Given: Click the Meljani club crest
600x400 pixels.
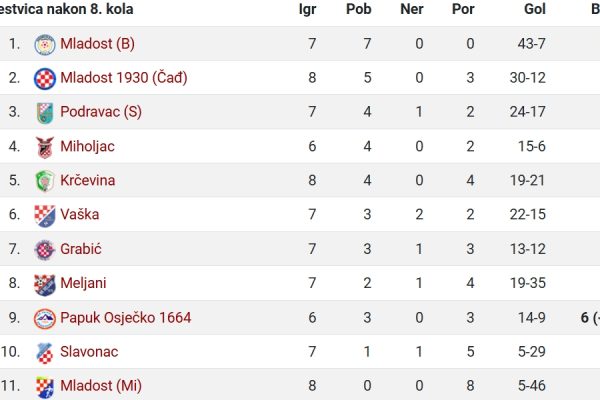Looking at the screenshot, I should click(x=45, y=284).
